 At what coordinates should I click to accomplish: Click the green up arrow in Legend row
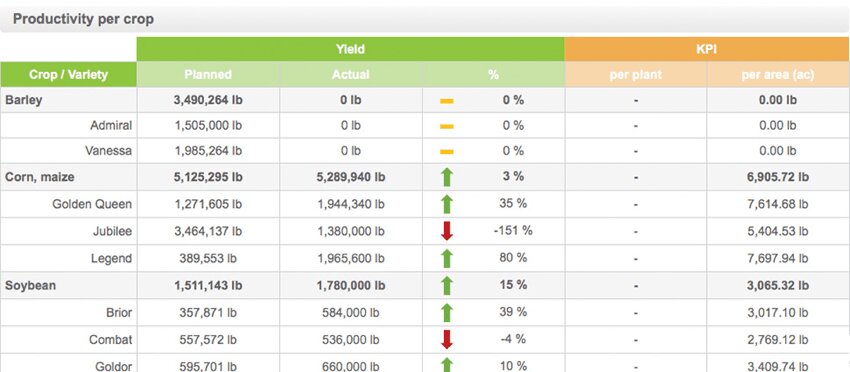447,259
